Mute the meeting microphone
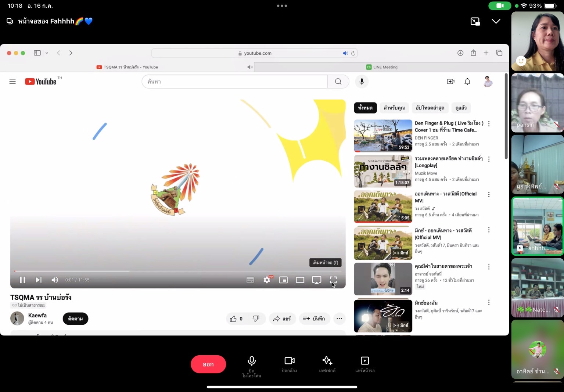The height and width of the screenshot is (392, 564). click(x=252, y=361)
